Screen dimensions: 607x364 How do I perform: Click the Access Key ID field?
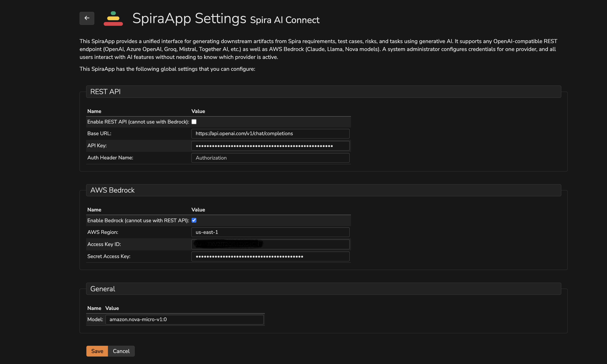point(270,244)
